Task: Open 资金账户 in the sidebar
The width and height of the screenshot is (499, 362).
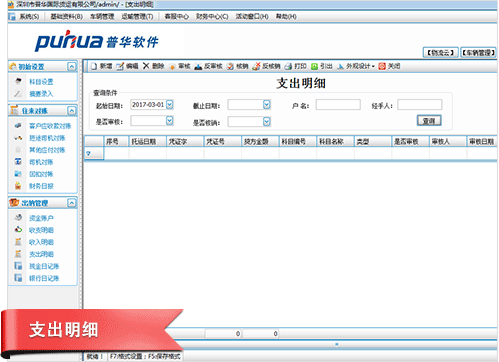Action: [41, 218]
